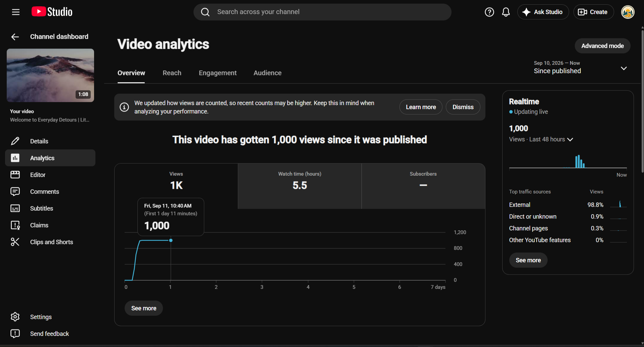The height and width of the screenshot is (347, 644).
Task: Open the notifications bell
Action: tap(506, 12)
